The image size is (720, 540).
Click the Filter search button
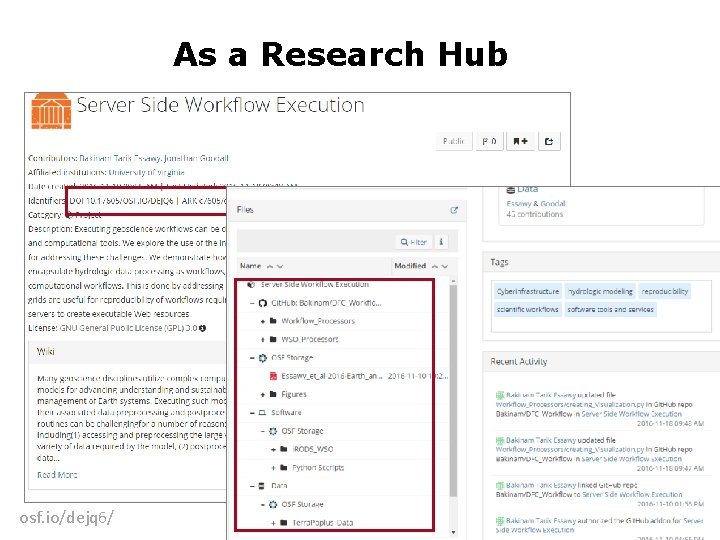coord(414,242)
